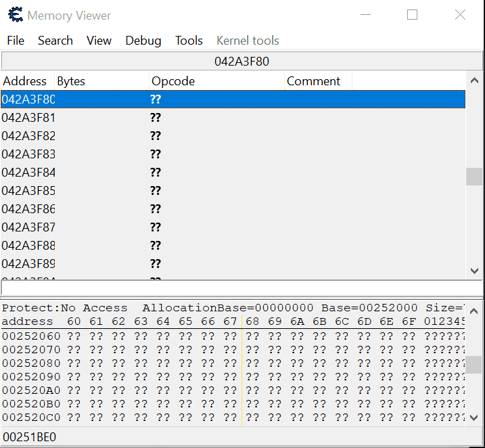Open the File menu

16,41
